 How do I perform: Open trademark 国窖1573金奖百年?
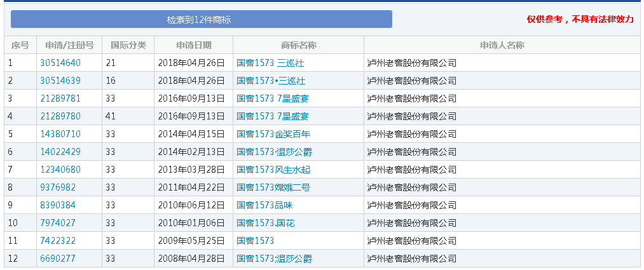pos(272,134)
